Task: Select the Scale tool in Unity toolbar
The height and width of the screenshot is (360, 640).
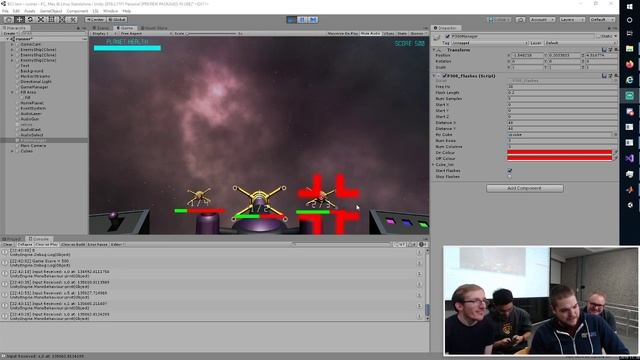Action: click(41, 19)
